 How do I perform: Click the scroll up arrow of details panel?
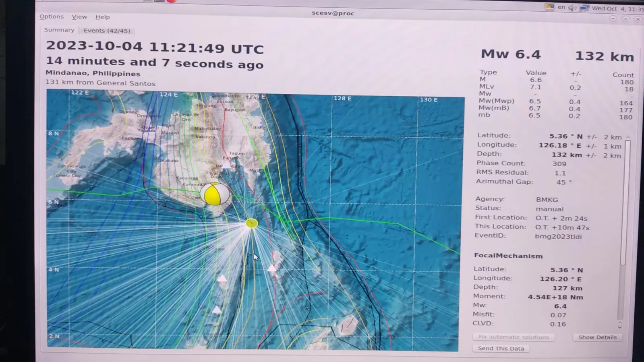tap(627, 137)
